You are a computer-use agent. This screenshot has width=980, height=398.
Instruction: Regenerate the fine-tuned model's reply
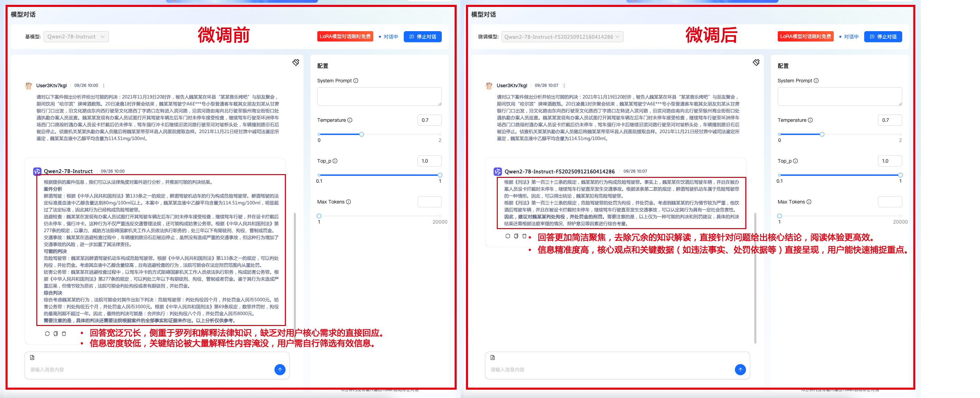click(507, 236)
